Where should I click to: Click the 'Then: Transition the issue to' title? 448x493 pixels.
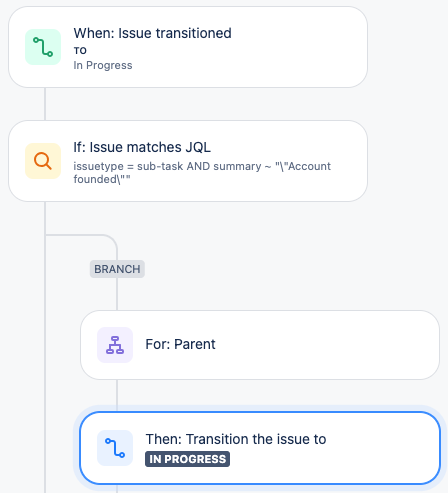(x=236, y=439)
